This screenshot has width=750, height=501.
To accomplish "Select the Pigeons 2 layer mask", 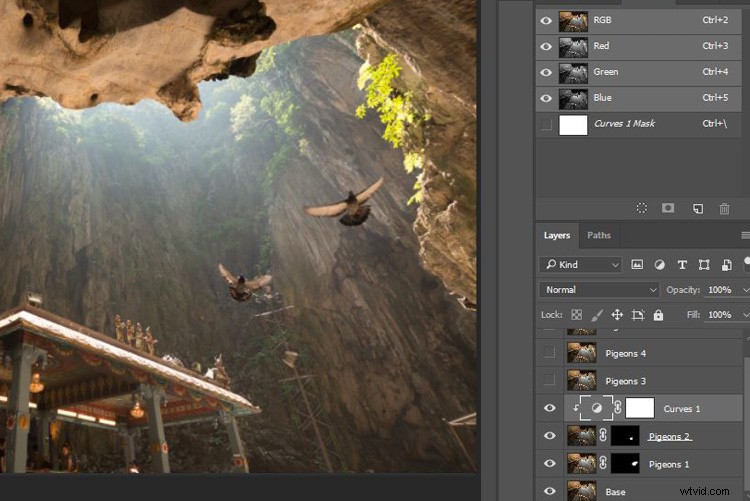I will 625,436.
